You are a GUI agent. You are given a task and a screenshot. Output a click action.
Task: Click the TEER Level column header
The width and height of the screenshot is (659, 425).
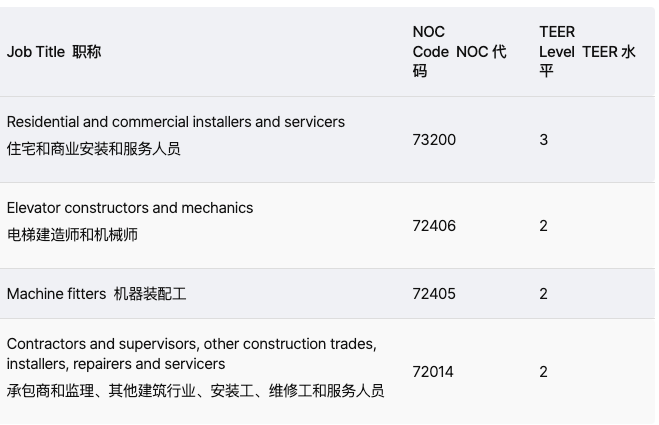click(586, 52)
